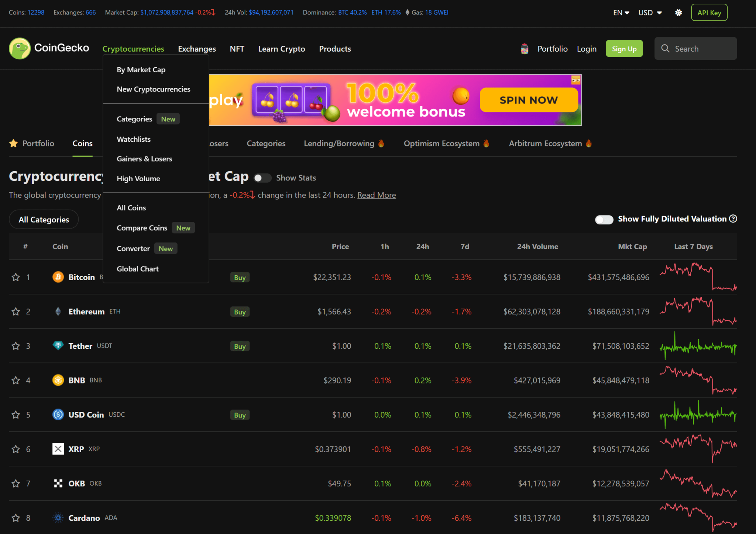Open the EN language dropdown
The image size is (756, 534).
click(621, 13)
